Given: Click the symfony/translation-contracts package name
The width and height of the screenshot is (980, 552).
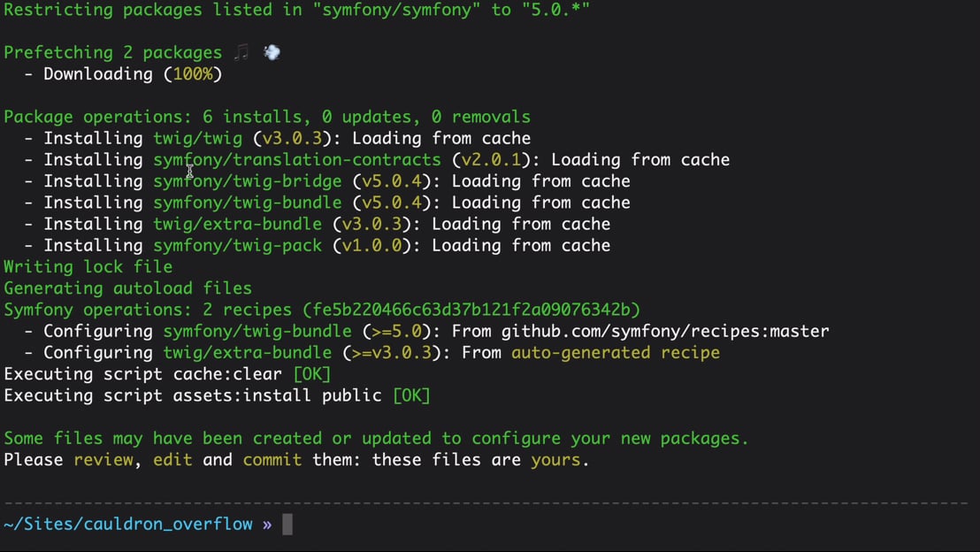Looking at the screenshot, I should (296, 160).
